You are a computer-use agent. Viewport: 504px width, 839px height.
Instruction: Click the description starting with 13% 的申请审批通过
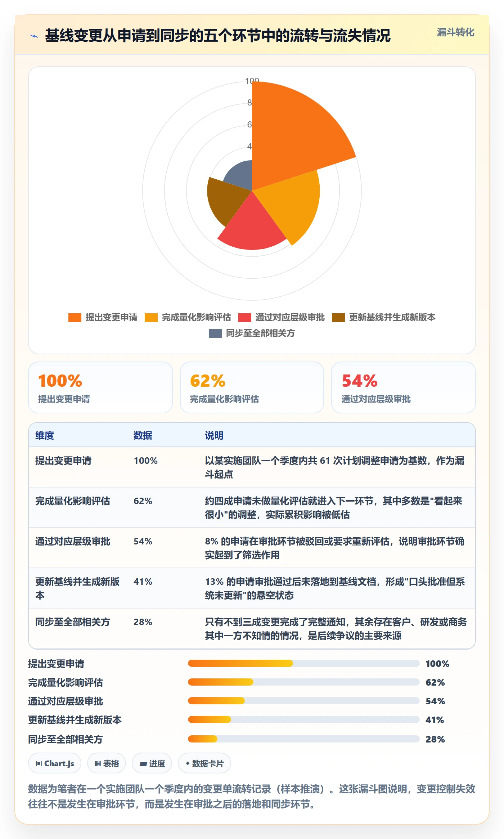point(335,588)
